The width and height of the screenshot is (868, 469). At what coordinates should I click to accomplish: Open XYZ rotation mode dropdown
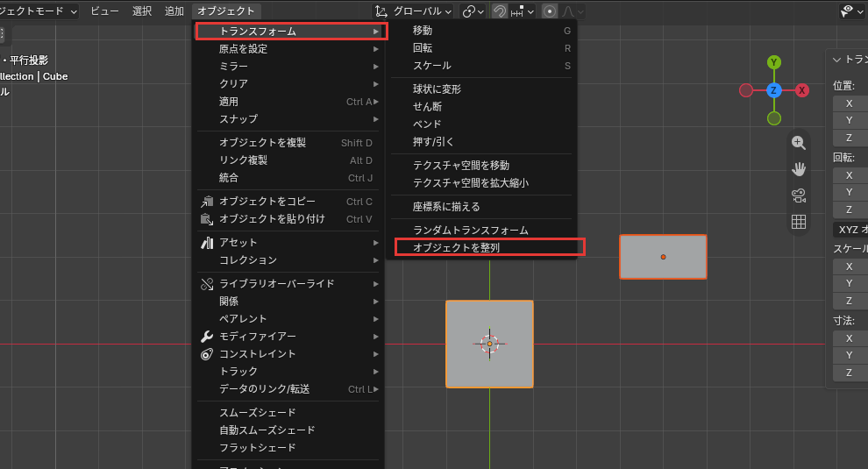tap(850, 229)
